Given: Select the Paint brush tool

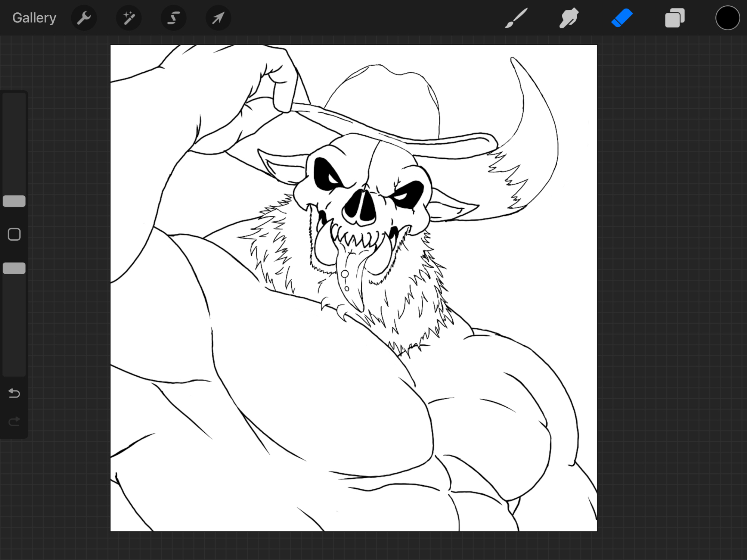Looking at the screenshot, I should [x=517, y=18].
